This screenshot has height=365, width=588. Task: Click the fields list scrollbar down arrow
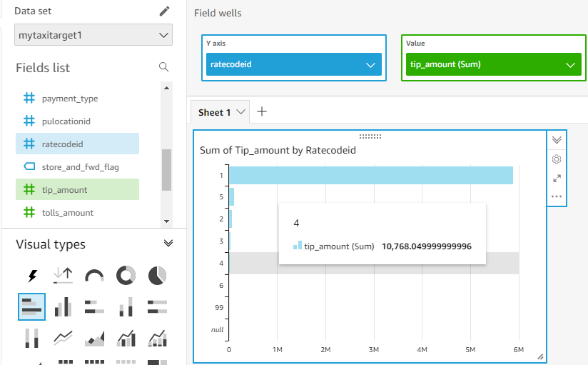click(x=167, y=221)
